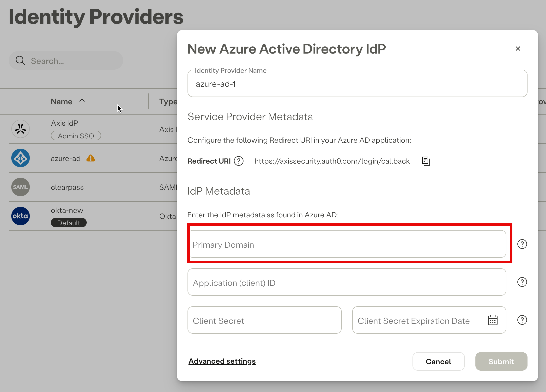This screenshot has width=546, height=392.
Task: Click the IdP Metadata section heading
Action: (x=218, y=191)
